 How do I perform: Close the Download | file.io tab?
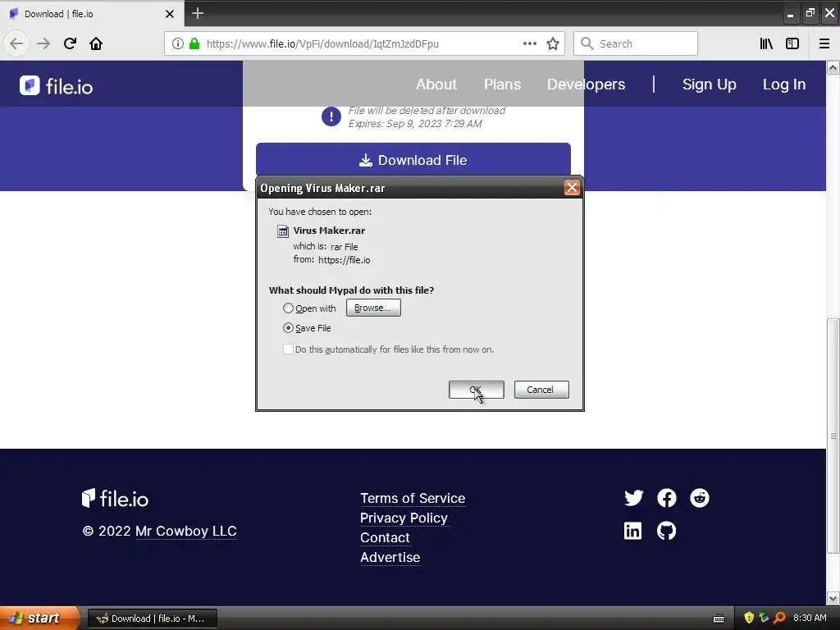(x=170, y=14)
